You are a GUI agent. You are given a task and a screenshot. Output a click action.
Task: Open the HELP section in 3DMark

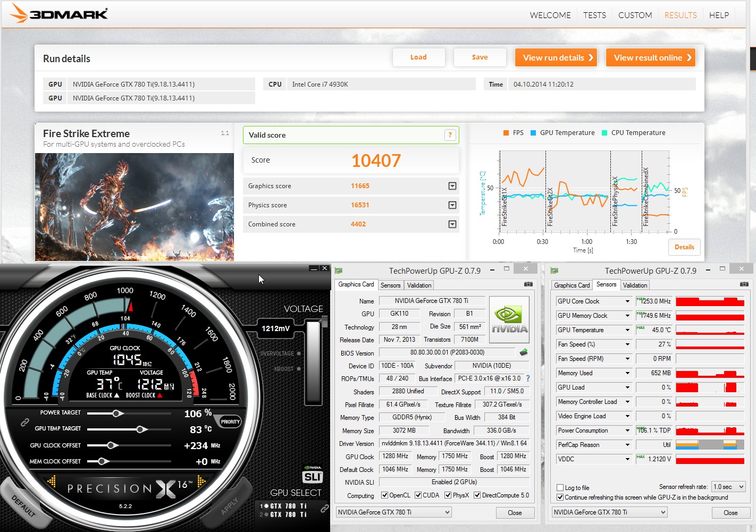click(x=719, y=15)
